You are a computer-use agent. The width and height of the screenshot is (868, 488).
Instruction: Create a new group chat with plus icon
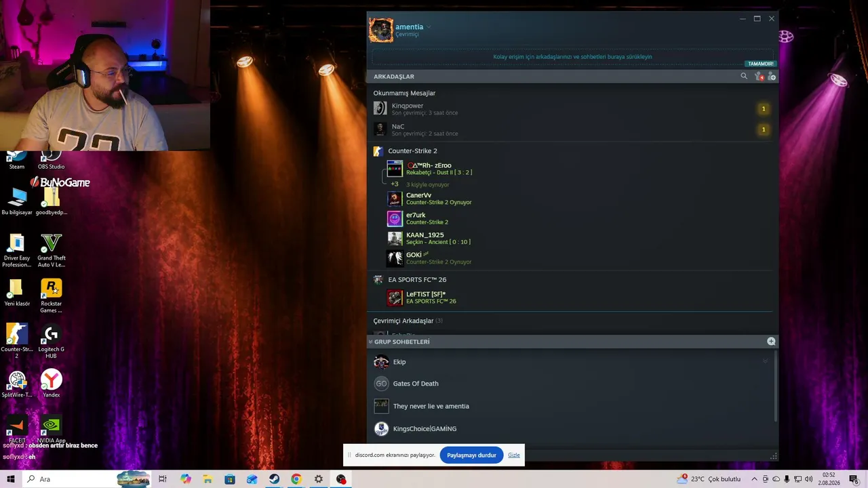(771, 342)
